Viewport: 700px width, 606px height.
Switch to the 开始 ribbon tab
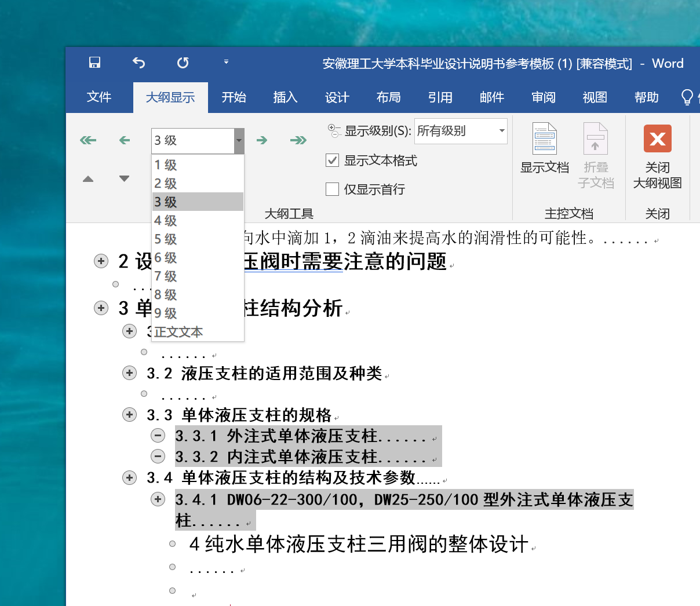click(234, 97)
